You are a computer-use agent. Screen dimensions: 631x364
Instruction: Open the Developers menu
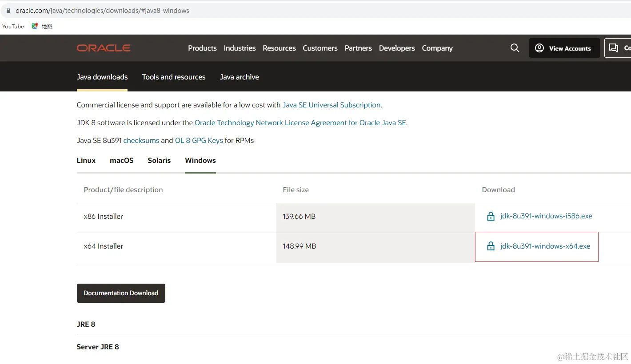(x=397, y=48)
